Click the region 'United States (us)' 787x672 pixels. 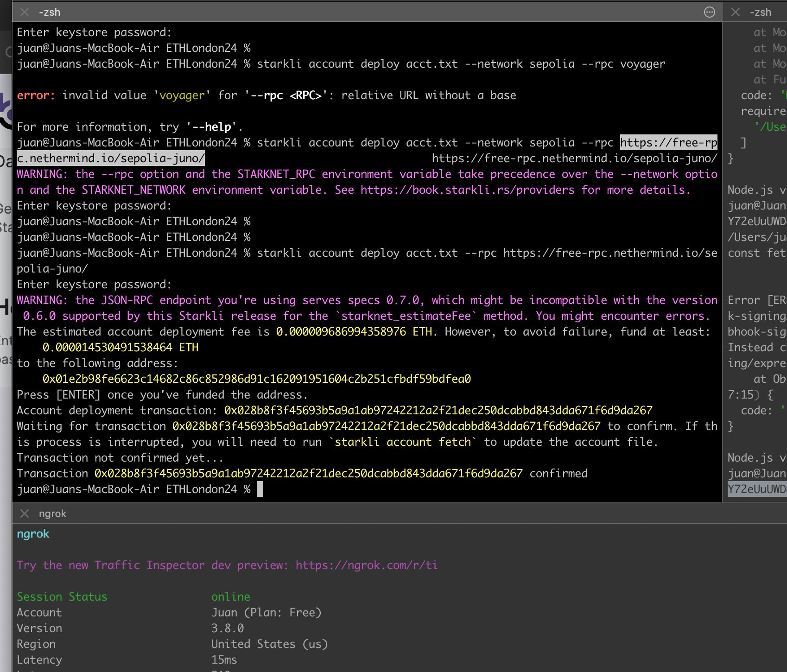pos(270,644)
